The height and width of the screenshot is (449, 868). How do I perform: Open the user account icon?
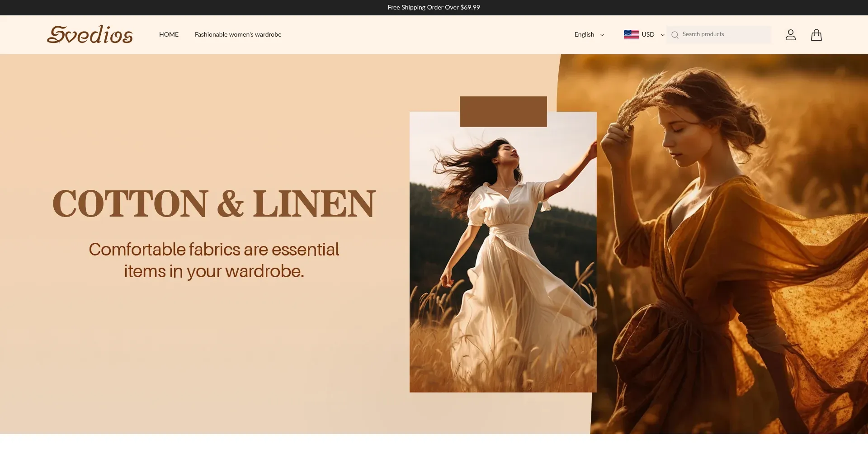coord(790,35)
